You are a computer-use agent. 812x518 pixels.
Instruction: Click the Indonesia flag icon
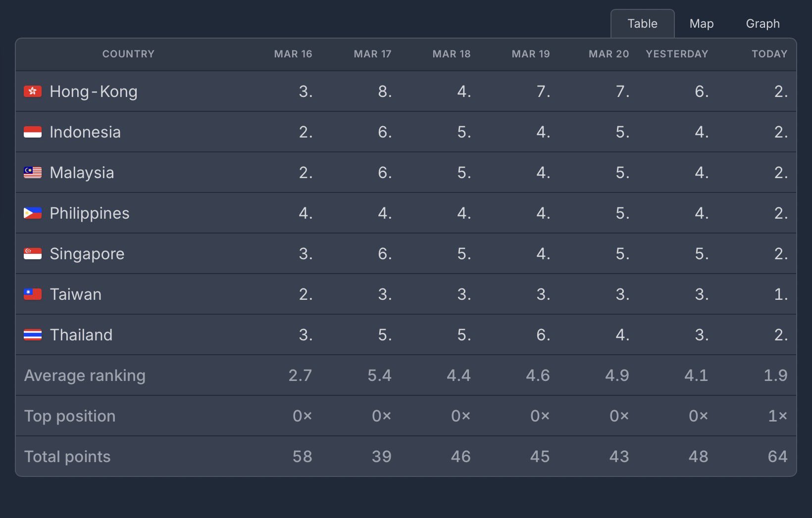tap(33, 132)
